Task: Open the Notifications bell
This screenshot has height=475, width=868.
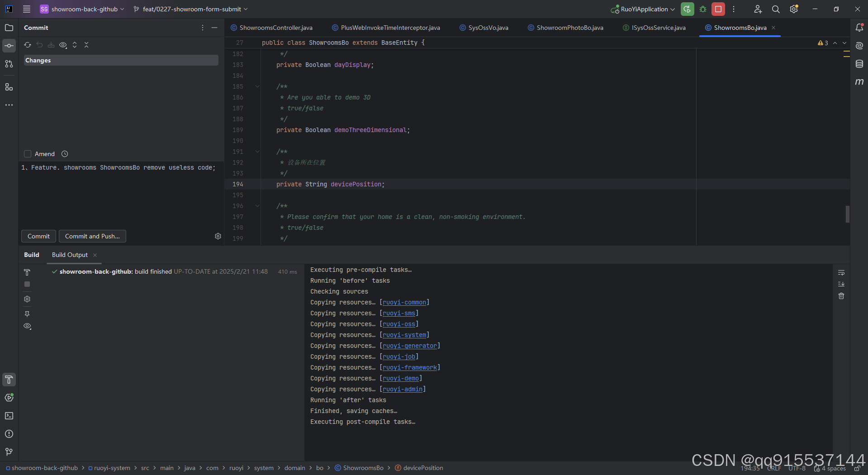Action: click(859, 28)
